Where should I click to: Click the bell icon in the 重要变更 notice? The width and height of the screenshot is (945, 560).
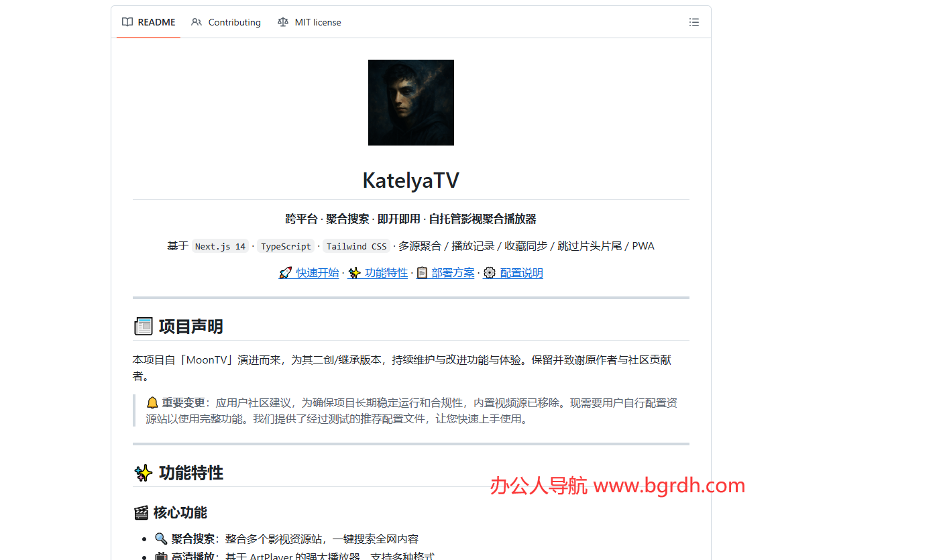pyautogui.click(x=152, y=402)
